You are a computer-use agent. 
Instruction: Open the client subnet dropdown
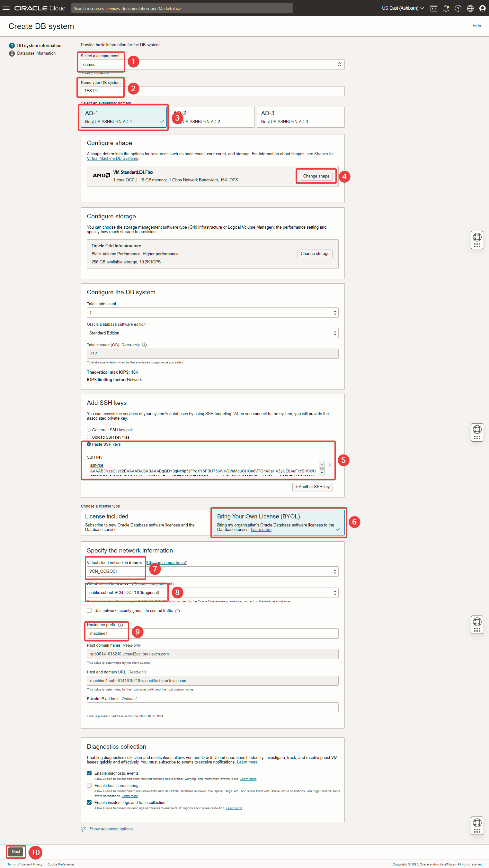point(212,592)
